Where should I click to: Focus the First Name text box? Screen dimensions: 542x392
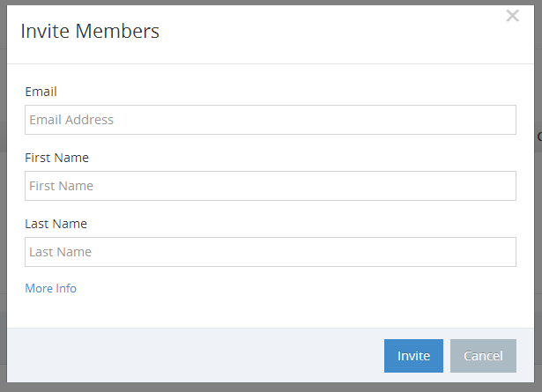click(271, 186)
